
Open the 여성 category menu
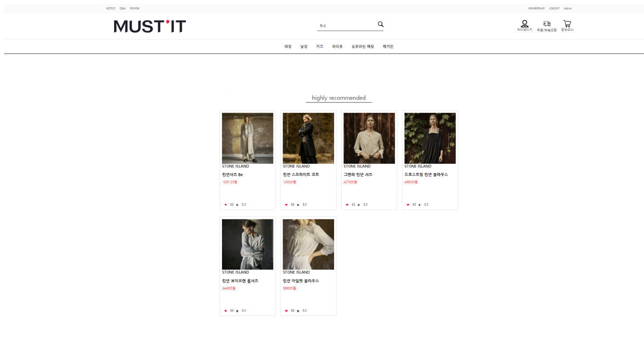(288, 46)
